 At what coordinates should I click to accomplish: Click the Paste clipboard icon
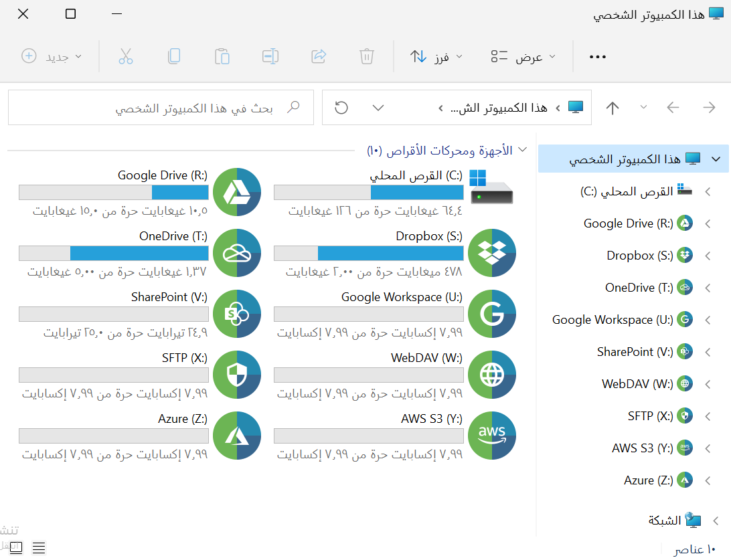point(222,56)
